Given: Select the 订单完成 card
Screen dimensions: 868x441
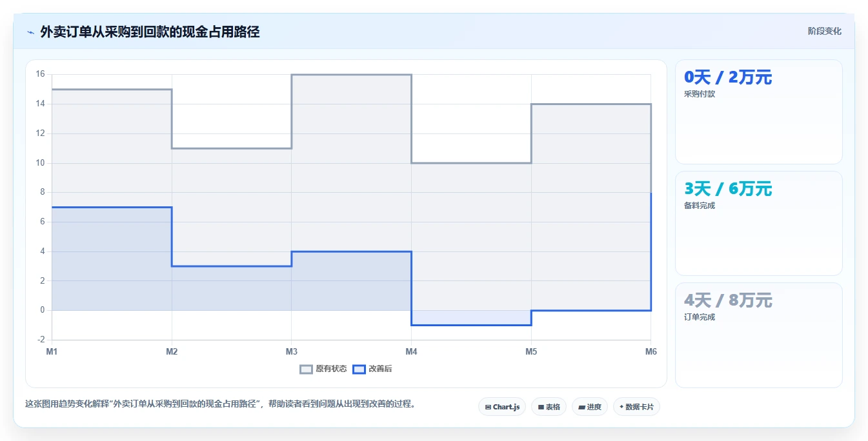Looking at the screenshot, I should point(758,335).
